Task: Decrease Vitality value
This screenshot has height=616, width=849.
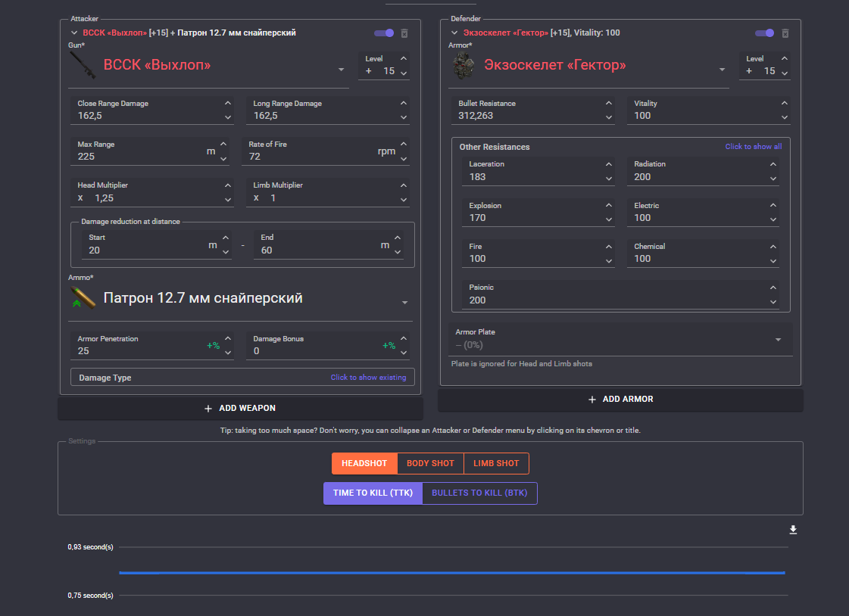Action: coord(784,117)
